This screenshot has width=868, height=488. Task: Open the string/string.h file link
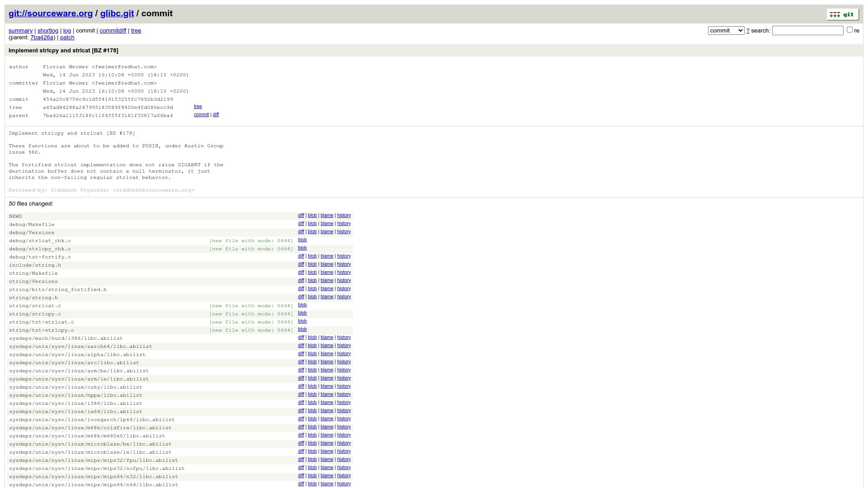click(33, 298)
